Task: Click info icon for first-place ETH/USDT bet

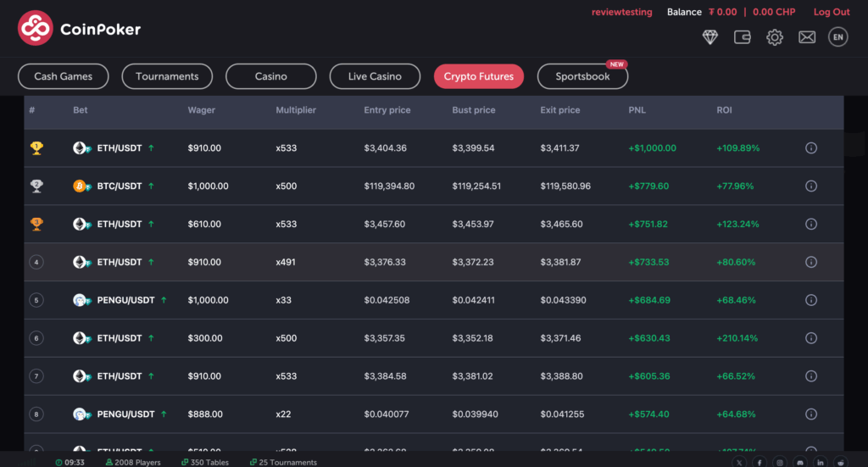Action: (810, 148)
